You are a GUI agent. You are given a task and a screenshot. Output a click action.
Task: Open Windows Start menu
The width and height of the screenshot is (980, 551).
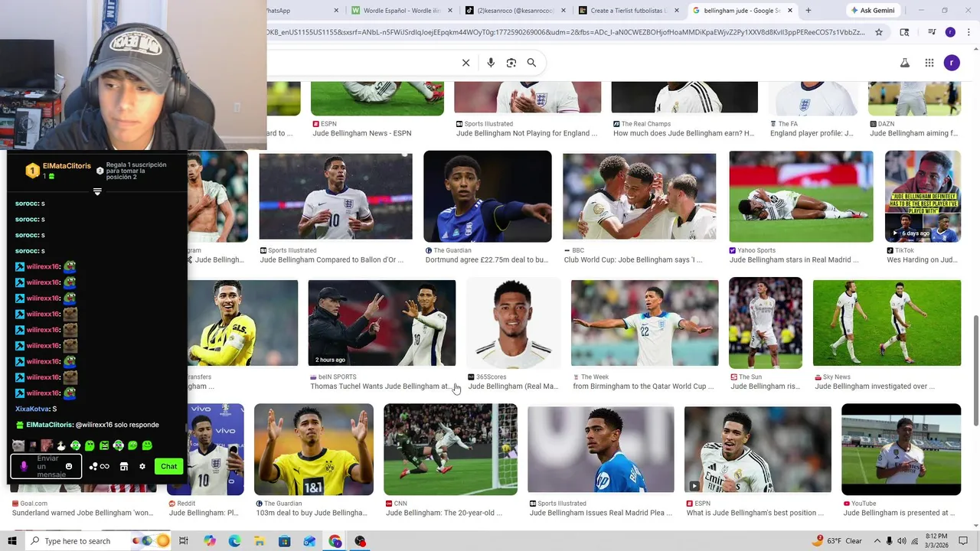(x=12, y=541)
